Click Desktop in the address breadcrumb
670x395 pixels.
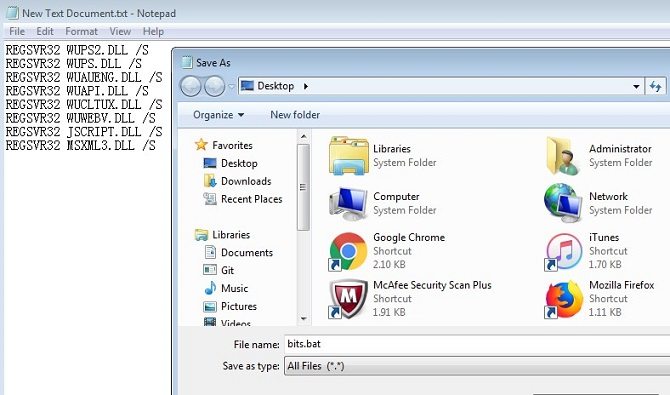[276, 86]
